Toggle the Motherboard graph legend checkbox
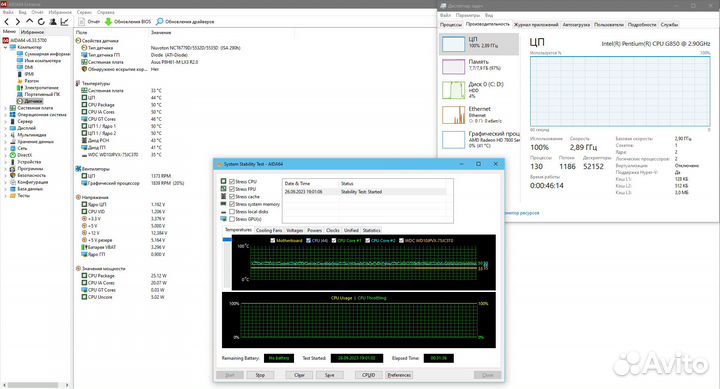 pyautogui.click(x=273, y=240)
